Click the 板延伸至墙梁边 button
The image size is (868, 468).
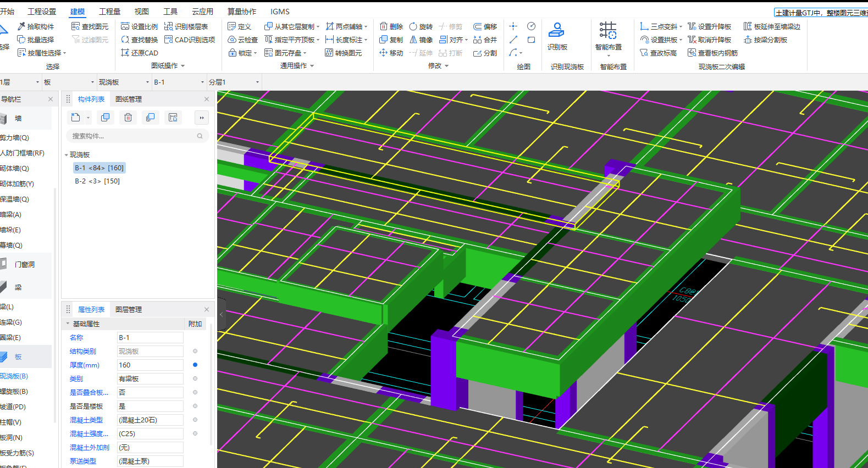772,26
